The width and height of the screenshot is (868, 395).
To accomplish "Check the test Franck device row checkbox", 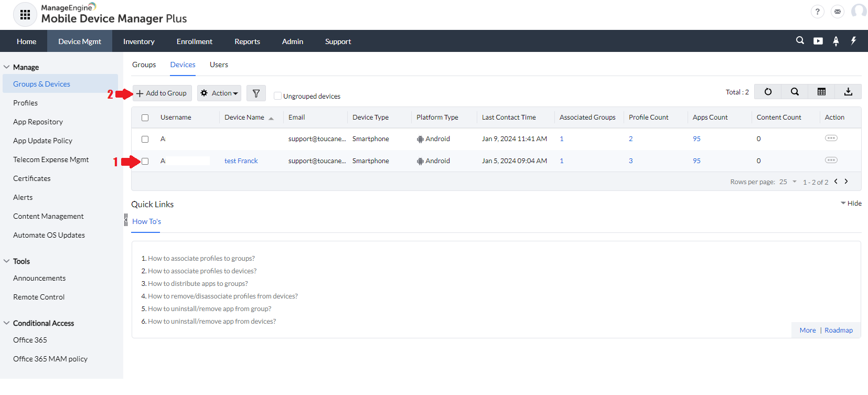I will tap(145, 161).
